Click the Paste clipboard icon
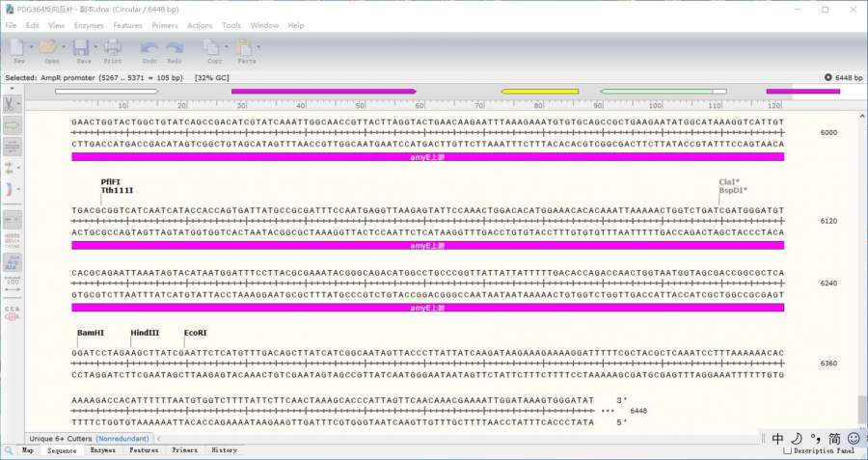This screenshot has height=460, width=868. pos(244,47)
